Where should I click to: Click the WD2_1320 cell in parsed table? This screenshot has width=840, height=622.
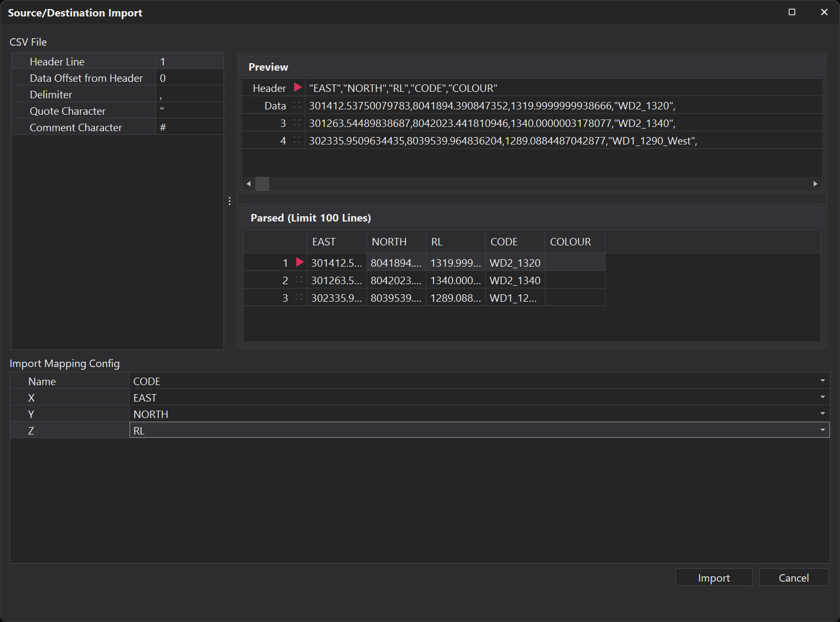coord(515,262)
